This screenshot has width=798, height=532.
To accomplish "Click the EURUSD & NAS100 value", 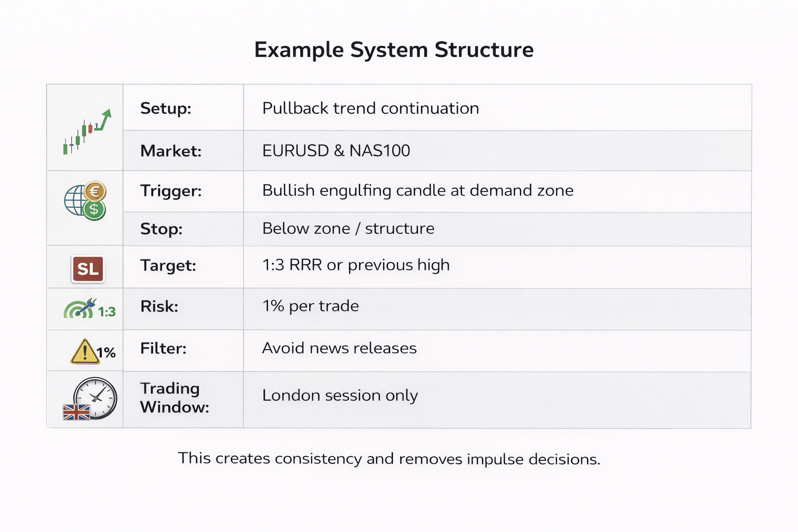I will 336,151.
